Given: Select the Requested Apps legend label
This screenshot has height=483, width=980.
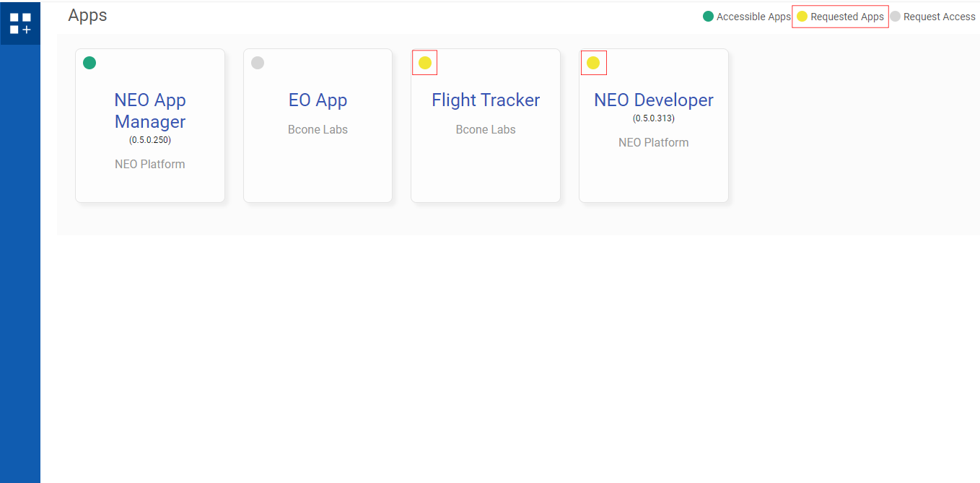Looking at the screenshot, I should coord(847,17).
